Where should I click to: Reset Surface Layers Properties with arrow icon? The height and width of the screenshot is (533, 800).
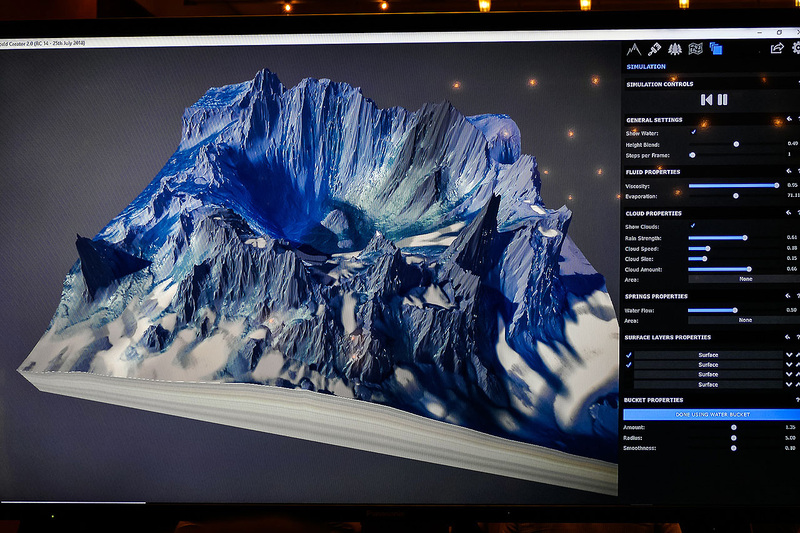(x=788, y=337)
